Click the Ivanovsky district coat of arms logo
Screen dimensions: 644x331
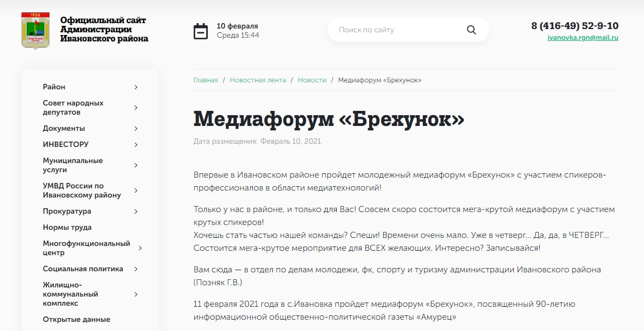point(36,30)
